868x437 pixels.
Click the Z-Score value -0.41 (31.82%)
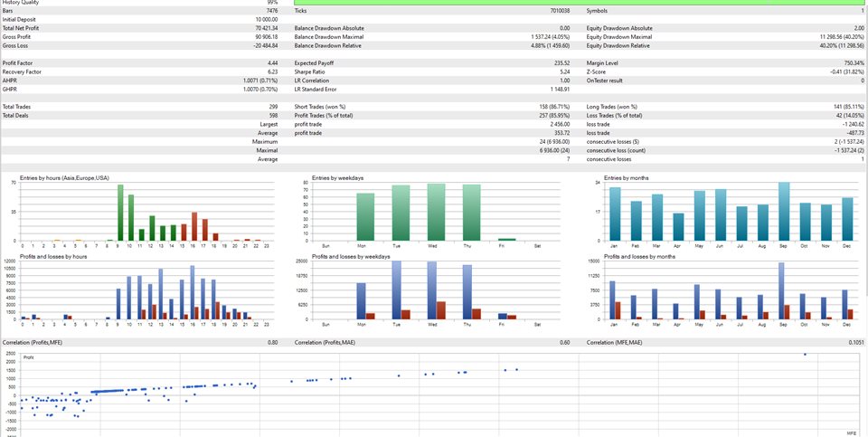pos(847,72)
